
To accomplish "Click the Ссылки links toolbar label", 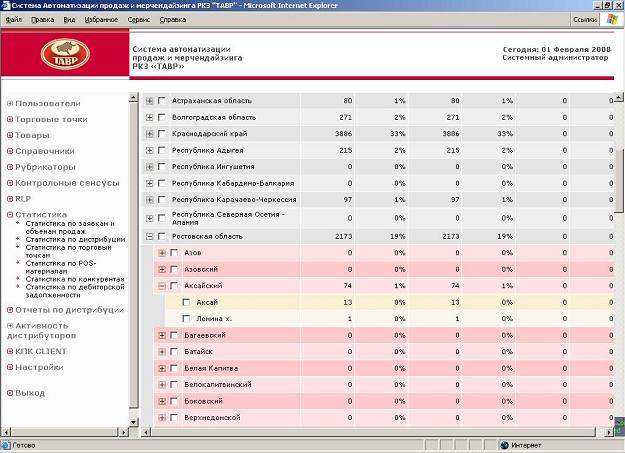I will pyautogui.click(x=585, y=20).
